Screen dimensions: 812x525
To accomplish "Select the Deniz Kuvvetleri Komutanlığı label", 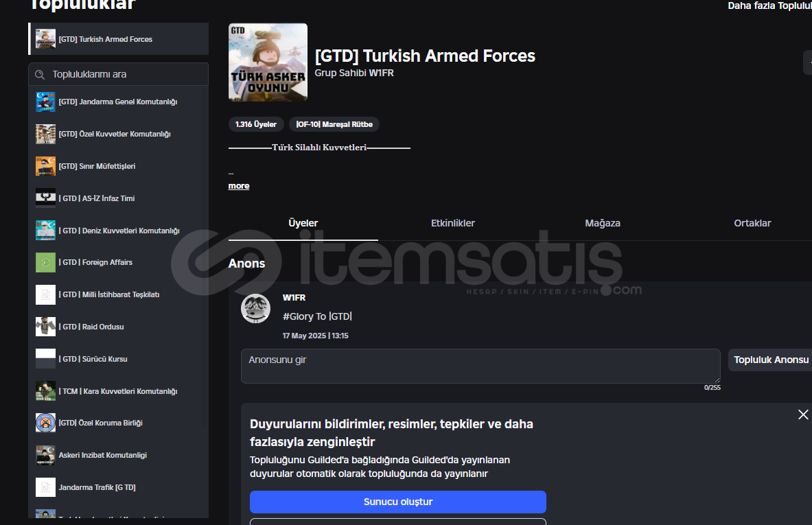I will click(119, 231).
